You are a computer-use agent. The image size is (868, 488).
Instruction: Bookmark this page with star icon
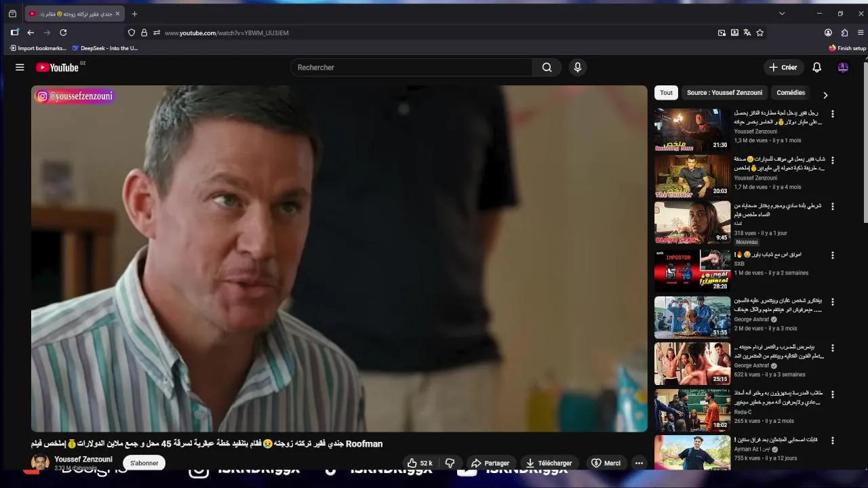(759, 33)
